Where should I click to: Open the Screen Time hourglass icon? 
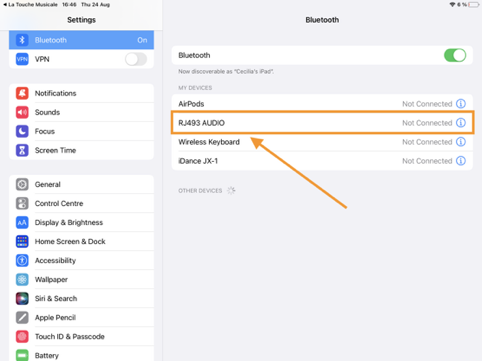pos(22,150)
